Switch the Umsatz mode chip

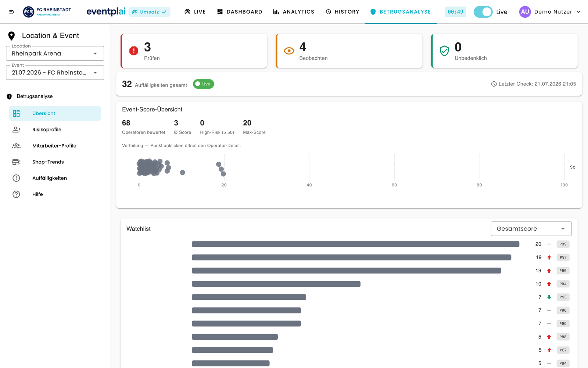click(149, 12)
